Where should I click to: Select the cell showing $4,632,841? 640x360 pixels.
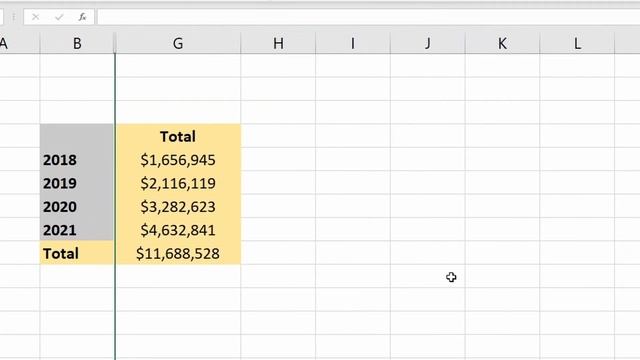point(178,230)
